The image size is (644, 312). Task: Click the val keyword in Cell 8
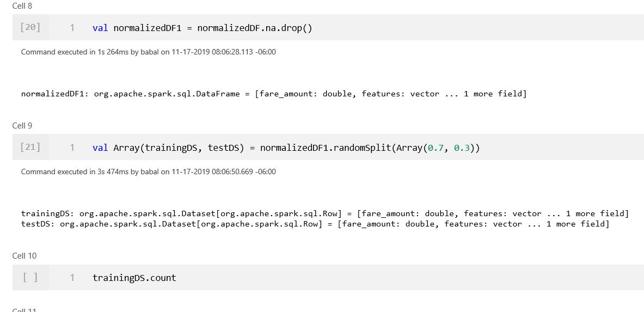100,28
